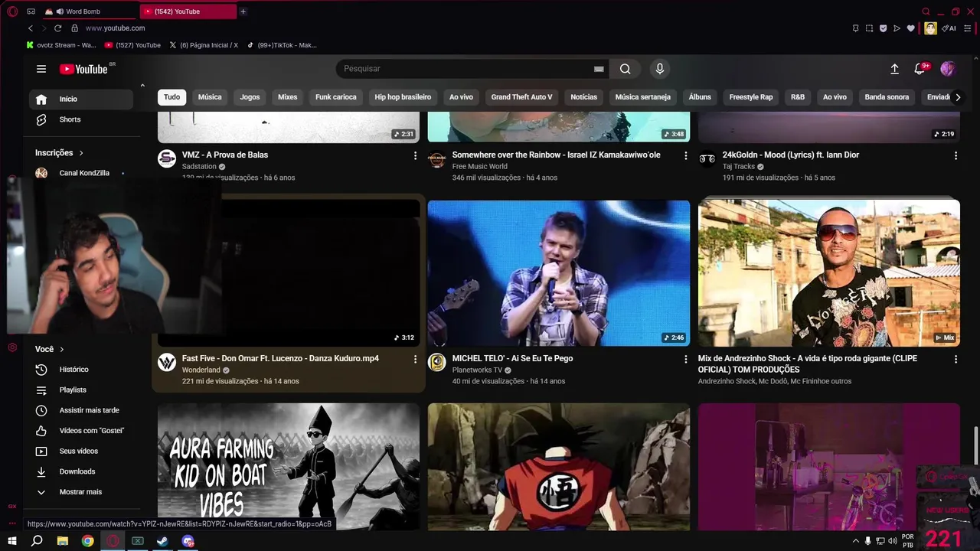
Task: Select the Grand Theft Auto V chip
Action: click(x=521, y=97)
